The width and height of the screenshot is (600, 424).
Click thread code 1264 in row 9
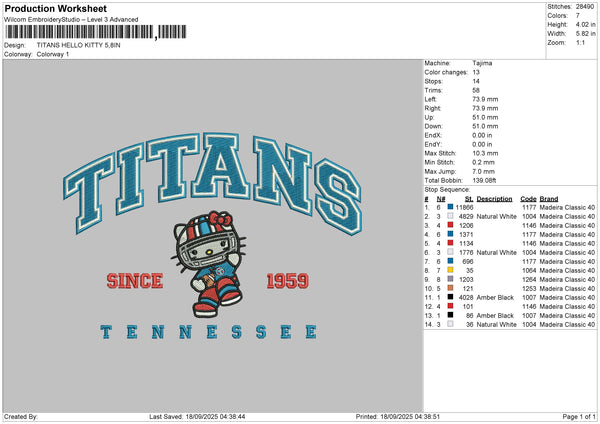pos(529,279)
